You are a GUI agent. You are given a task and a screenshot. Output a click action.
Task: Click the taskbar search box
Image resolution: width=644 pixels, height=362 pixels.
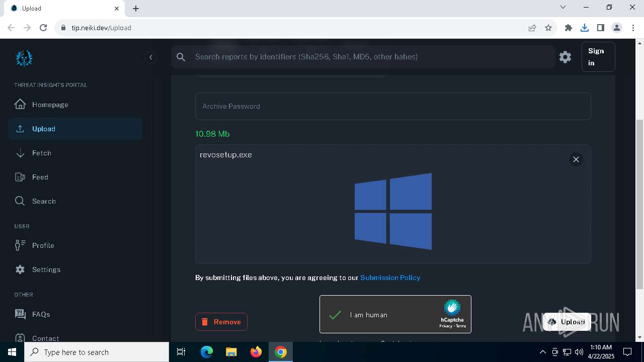97,352
